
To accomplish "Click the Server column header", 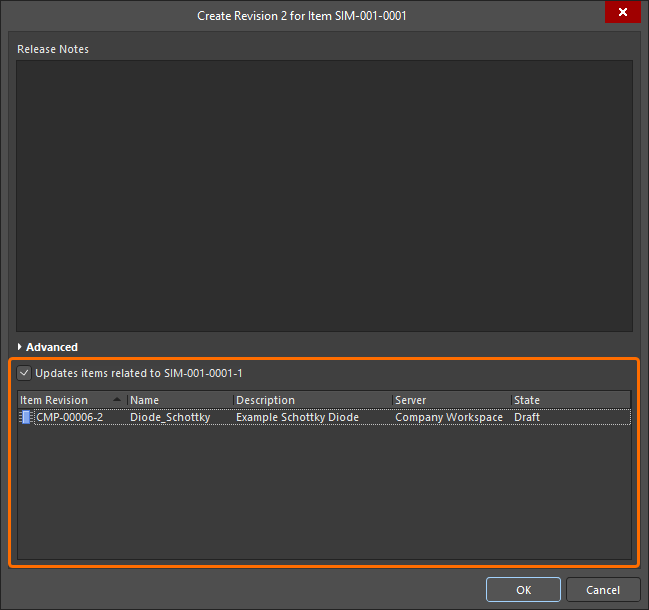I will (452, 400).
